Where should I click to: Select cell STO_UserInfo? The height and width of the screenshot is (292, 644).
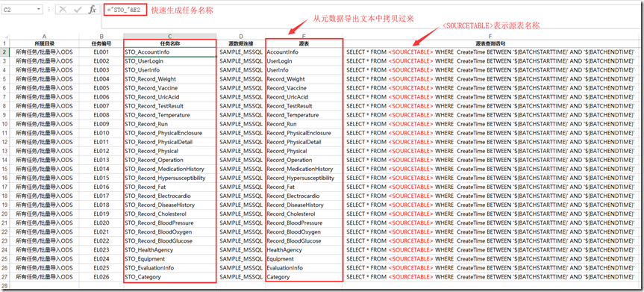point(170,70)
